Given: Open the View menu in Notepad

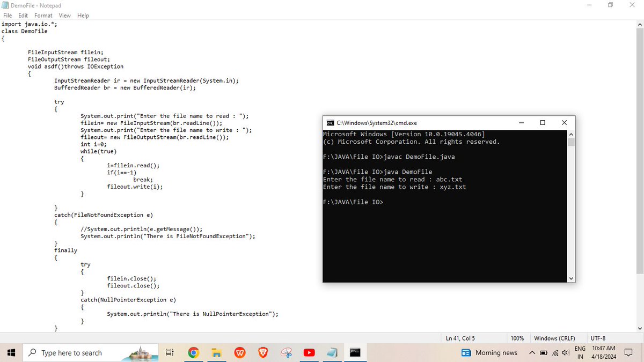Looking at the screenshot, I should click(x=65, y=16).
